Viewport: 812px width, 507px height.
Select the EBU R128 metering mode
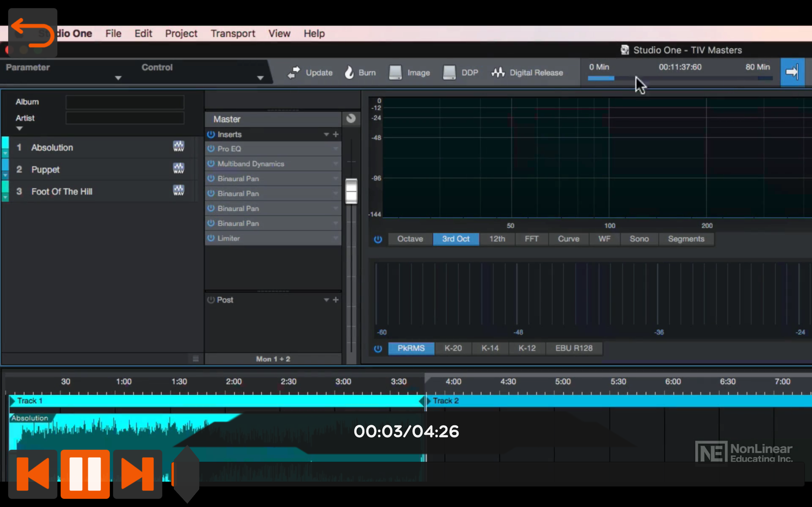click(x=574, y=348)
